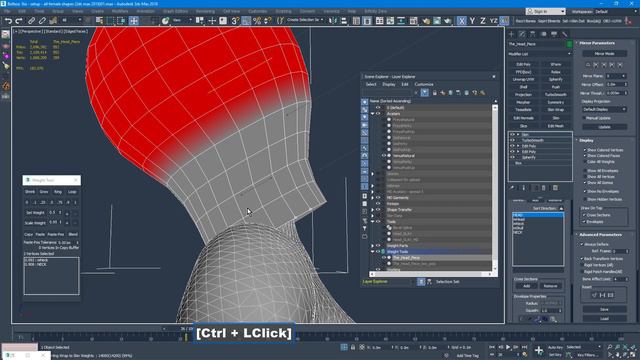Open the Align tool from the toolbar
This screenshot has width=640, height=360.
click(x=344, y=20)
